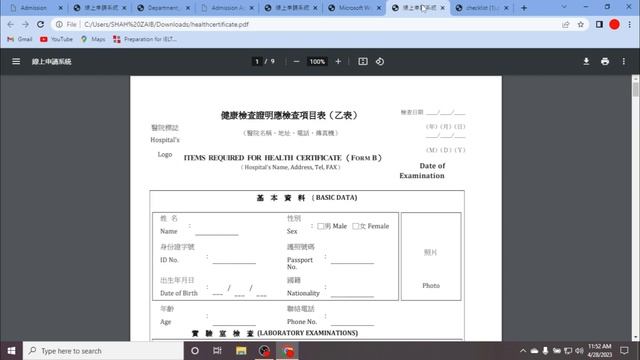
Task: Open the Windows Start menu
Action: [x=11, y=351]
